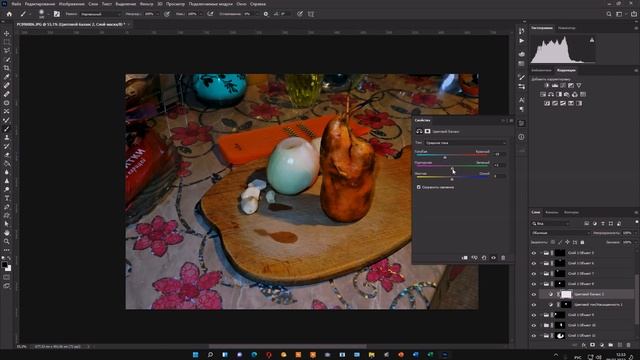Hide the Object 5 layer group

[x=533, y=253]
